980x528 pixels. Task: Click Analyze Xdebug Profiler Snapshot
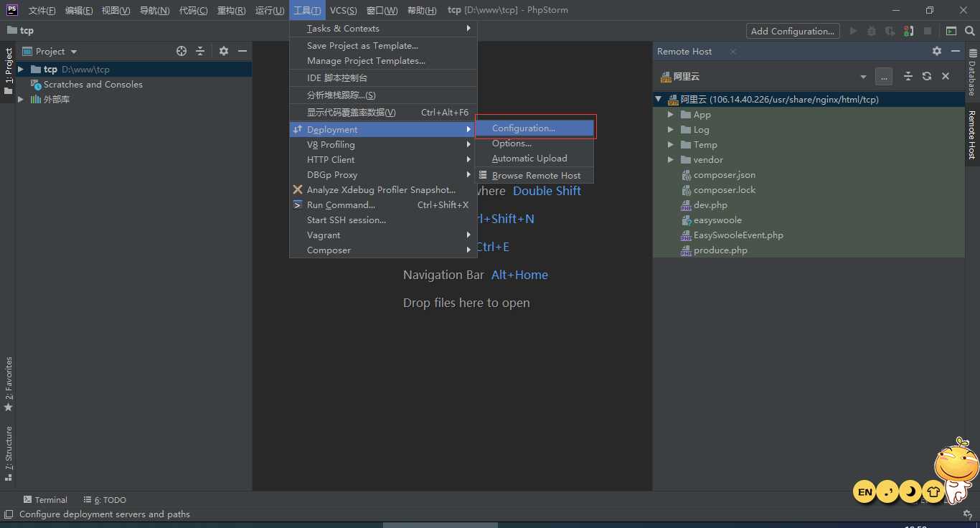(383, 189)
